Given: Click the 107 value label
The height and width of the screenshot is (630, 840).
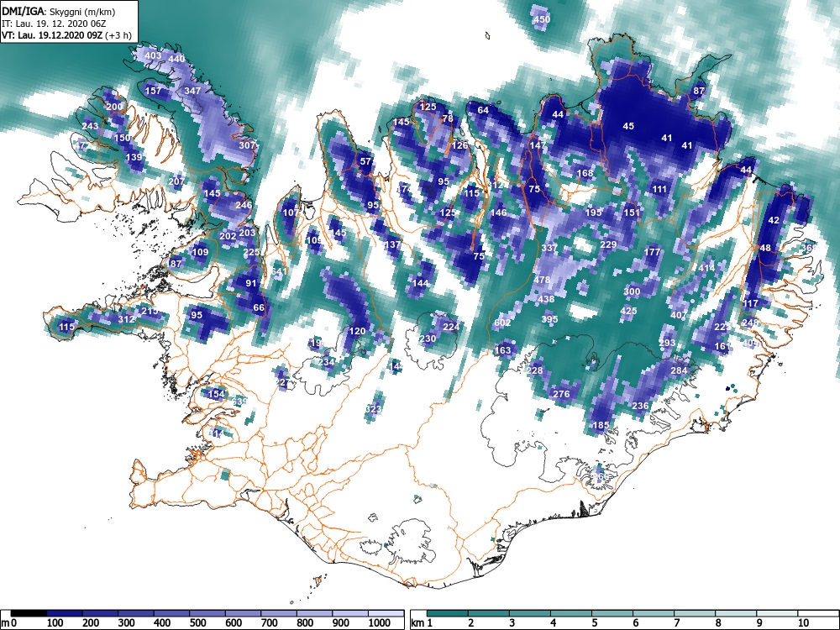Looking at the screenshot, I should [291, 213].
